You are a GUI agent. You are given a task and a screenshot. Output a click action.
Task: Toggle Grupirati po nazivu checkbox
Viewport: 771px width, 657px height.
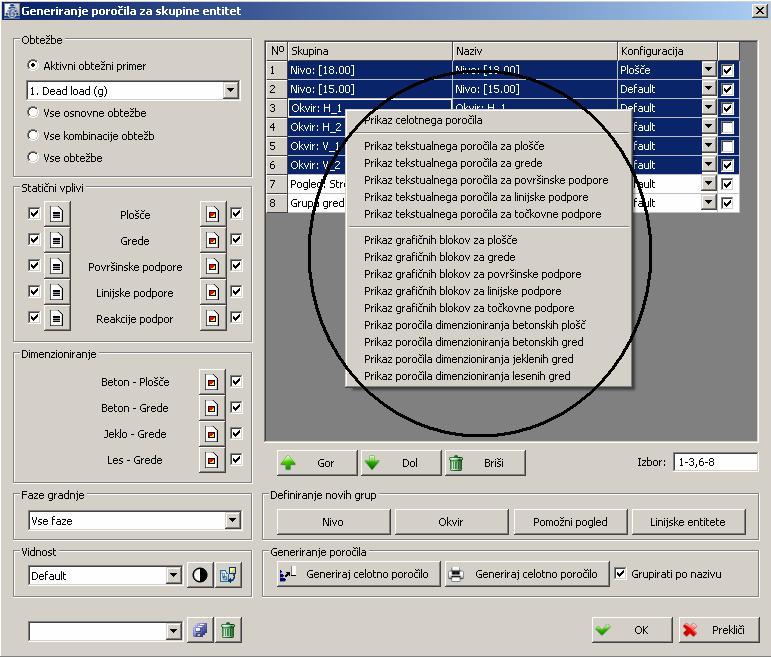coord(621,573)
